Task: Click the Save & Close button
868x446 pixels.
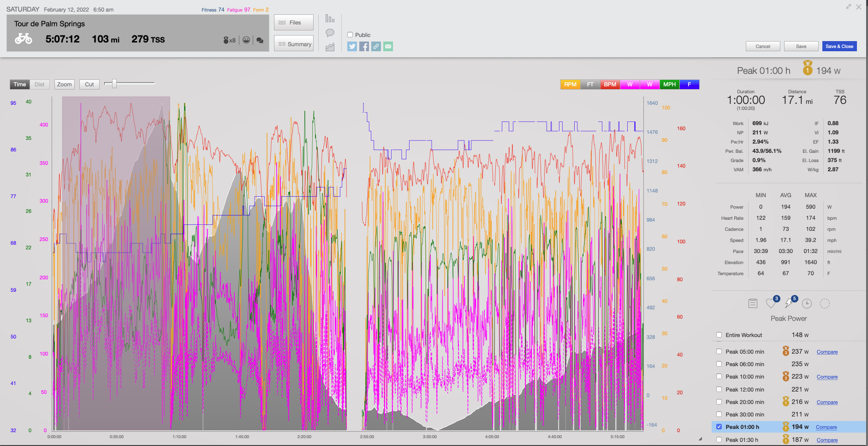Action: (839, 46)
